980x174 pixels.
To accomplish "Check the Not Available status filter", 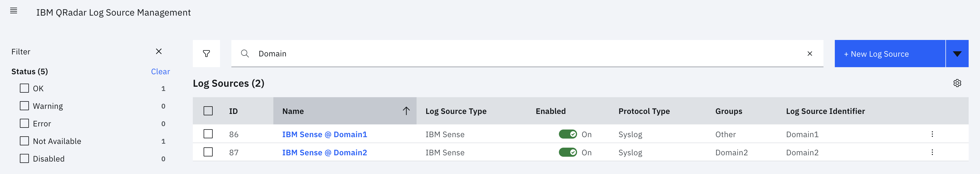I will coord(24,141).
